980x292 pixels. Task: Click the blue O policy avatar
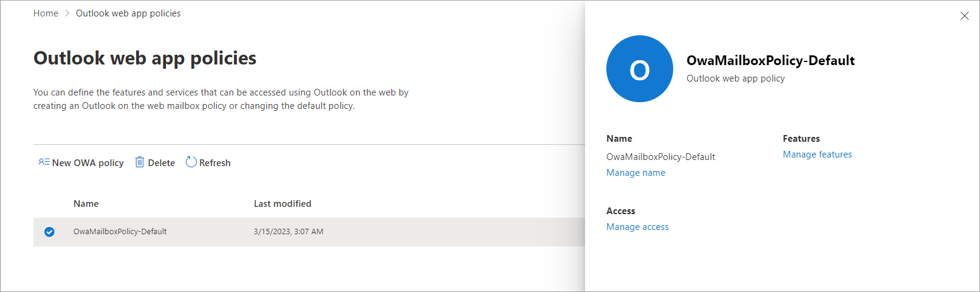coord(639,69)
